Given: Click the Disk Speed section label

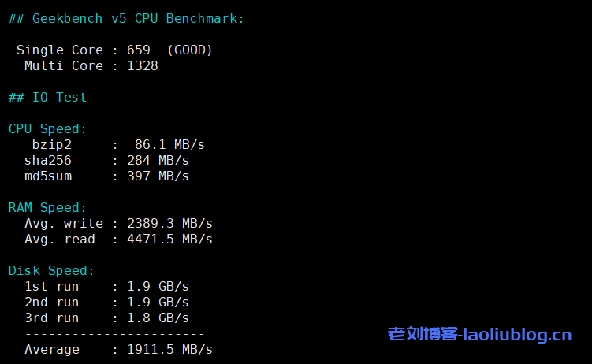Looking at the screenshot, I should pos(51,270).
